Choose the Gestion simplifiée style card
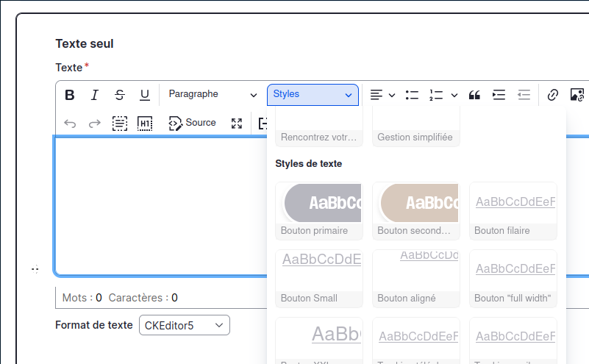 pos(416,126)
